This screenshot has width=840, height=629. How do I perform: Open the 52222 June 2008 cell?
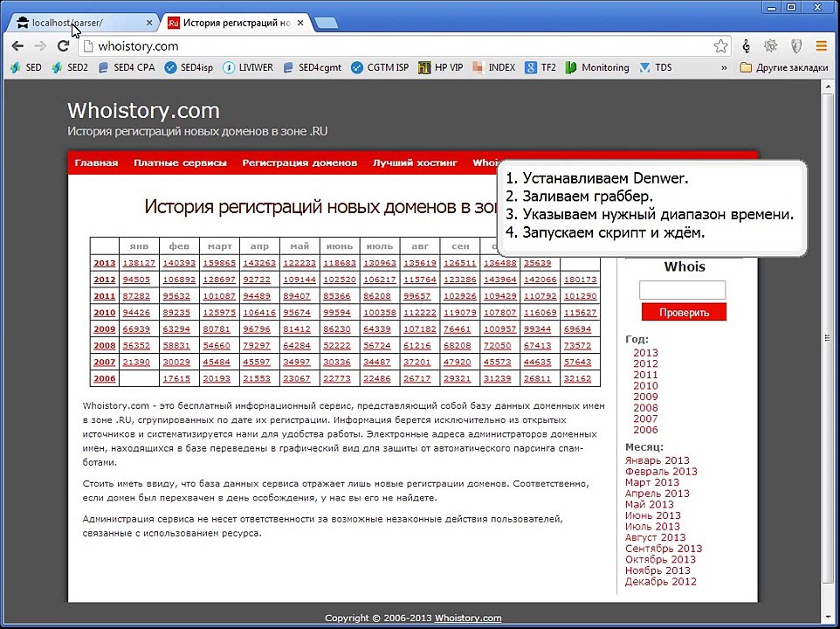click(x=337, y=346)
